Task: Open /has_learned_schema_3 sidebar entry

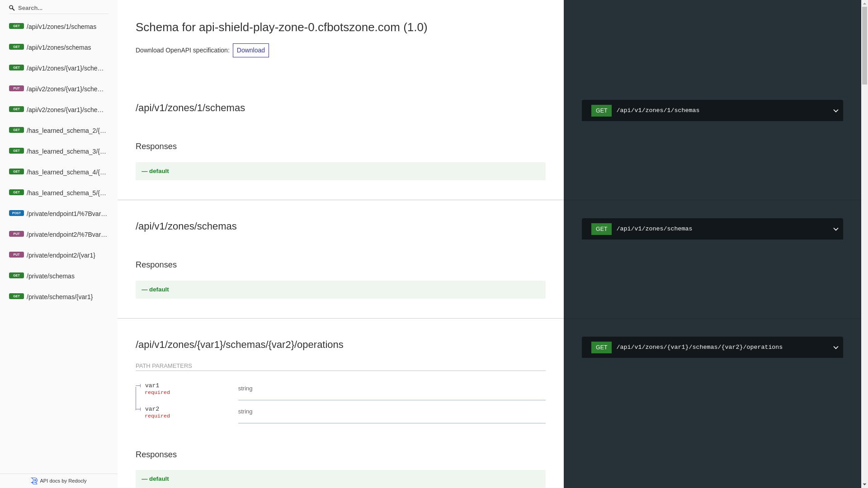Action: (x=59, y=151)
